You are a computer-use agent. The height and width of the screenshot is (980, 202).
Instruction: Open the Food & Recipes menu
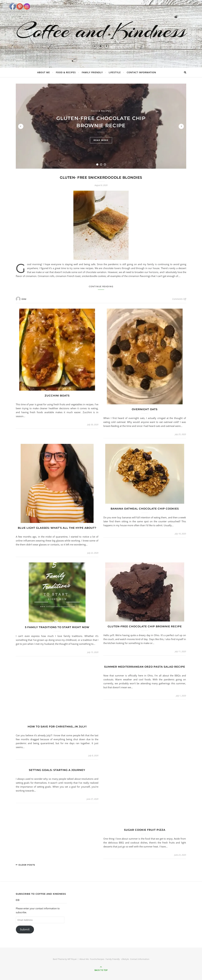[65, 72]
